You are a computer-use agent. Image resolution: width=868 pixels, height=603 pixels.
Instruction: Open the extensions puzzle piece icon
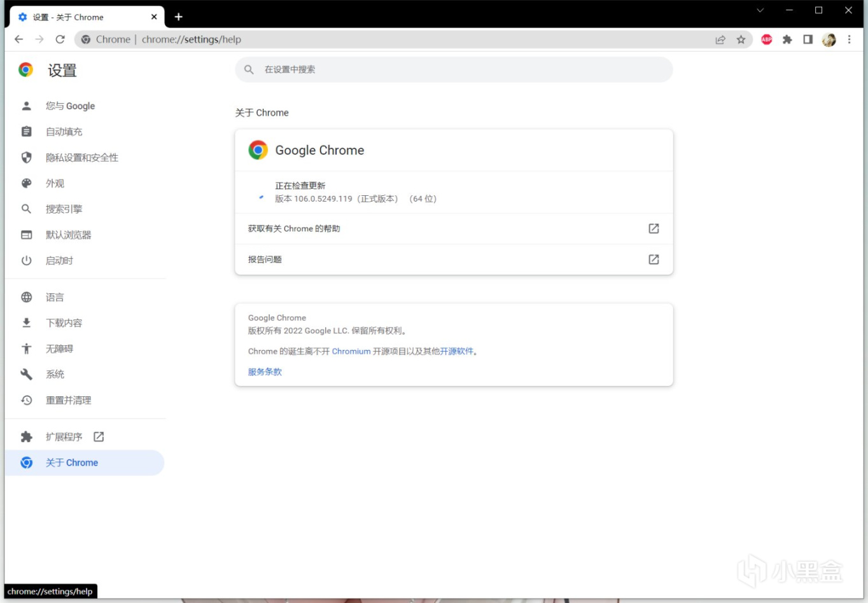pyautogui.click(x=787, y=39)
